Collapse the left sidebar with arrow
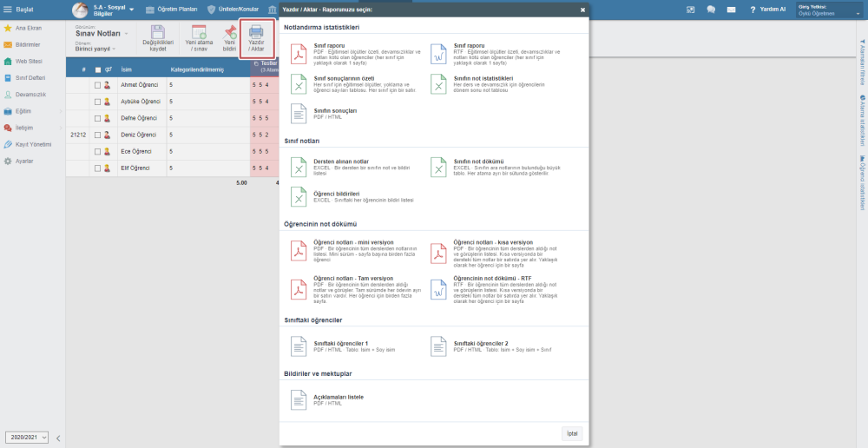The image size is (868, 448). (58, 438)
